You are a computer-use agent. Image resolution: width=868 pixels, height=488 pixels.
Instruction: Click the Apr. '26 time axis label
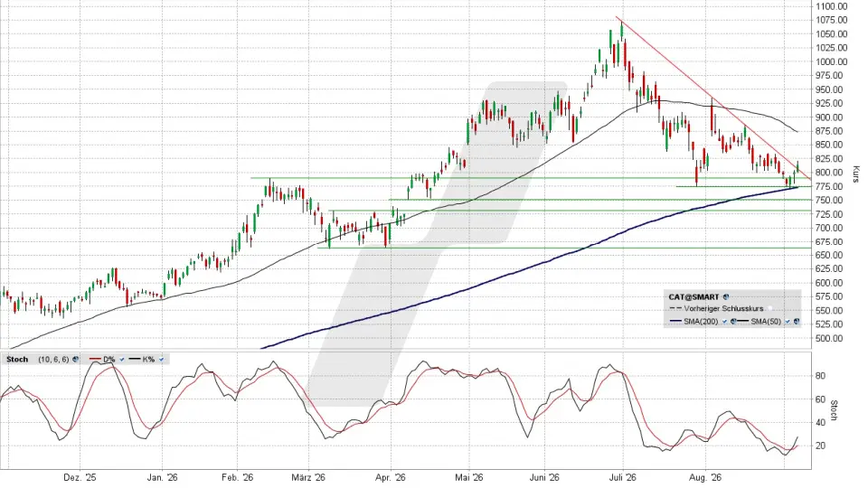click(x=391, y=477)
